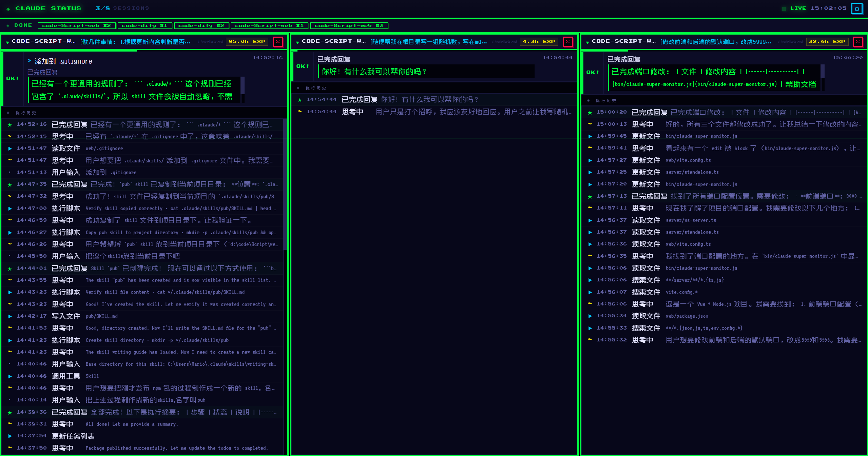Click the star icon on the 14:47:35 row
Image resolution: width=868 pixels, height=456 pixels.
10,184
